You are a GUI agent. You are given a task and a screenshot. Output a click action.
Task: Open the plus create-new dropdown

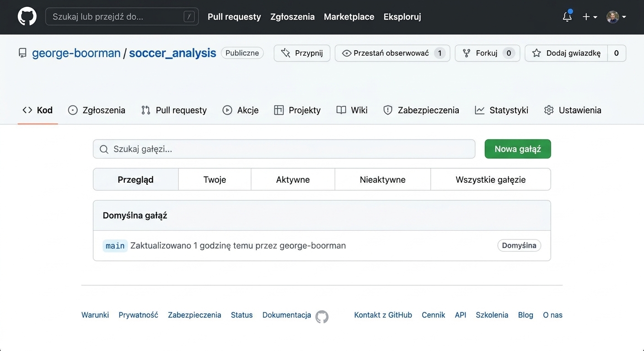[590, 17]
